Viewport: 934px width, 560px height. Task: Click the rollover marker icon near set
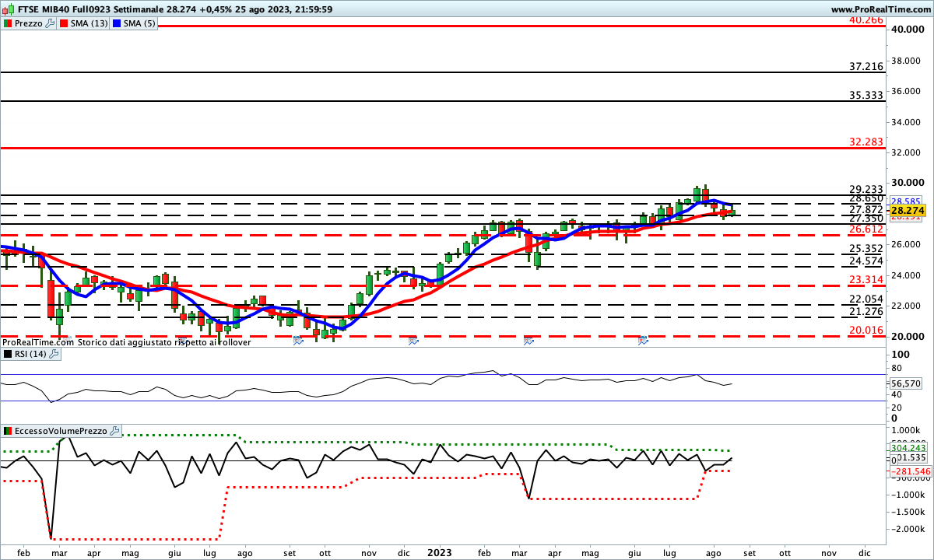(297, 341)
